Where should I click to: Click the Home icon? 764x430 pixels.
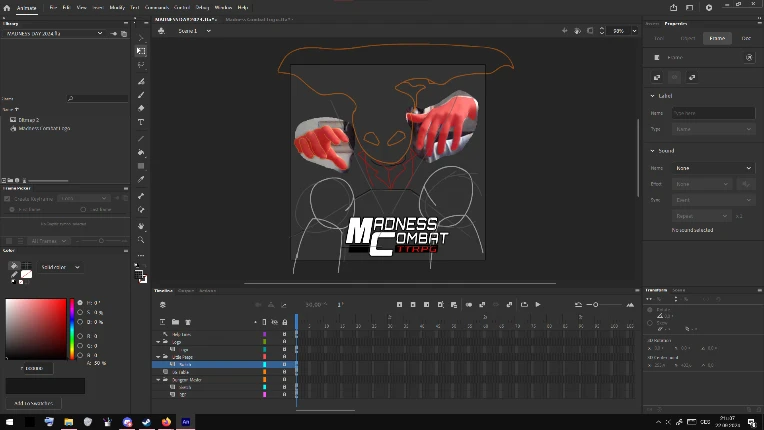point(7,8)
